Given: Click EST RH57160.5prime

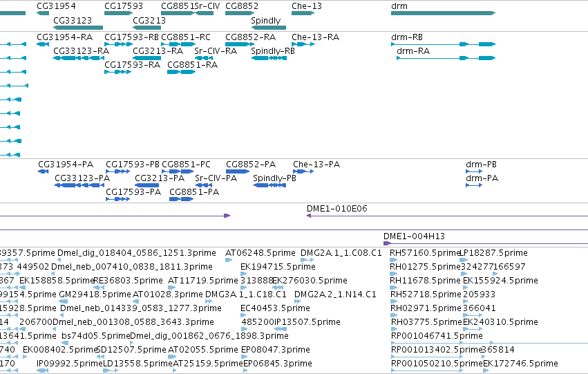Looking at the screenshot, I should point(394,259).
